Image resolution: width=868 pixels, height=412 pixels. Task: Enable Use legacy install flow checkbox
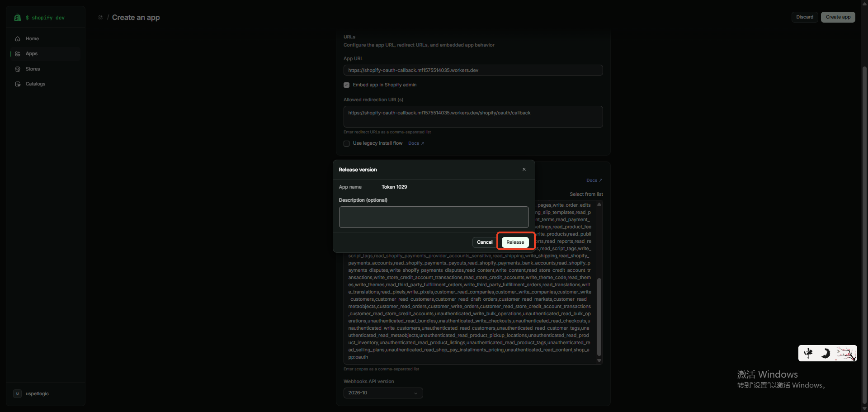click(347, 144)
